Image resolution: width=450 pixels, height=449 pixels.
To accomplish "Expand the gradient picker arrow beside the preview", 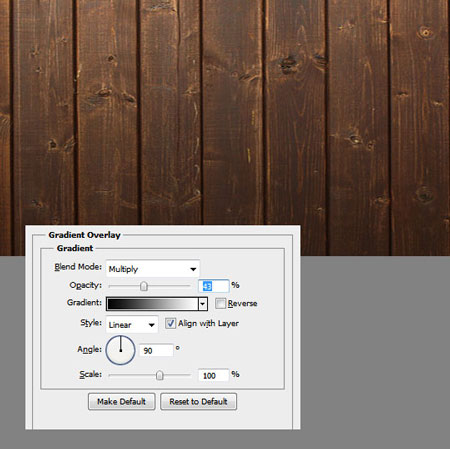I will coord(203,304).
